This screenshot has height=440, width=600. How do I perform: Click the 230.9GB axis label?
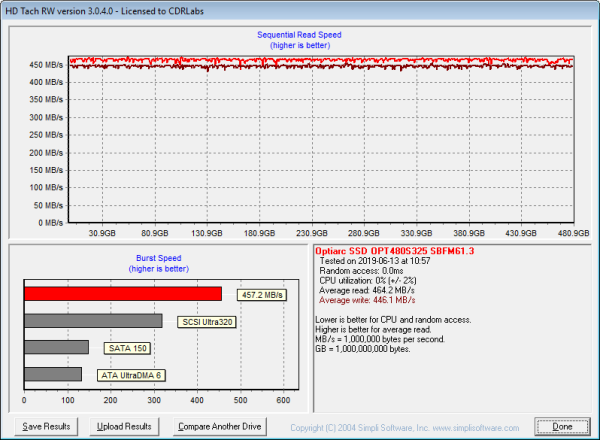pyautogui.click(x=312, y=233)
